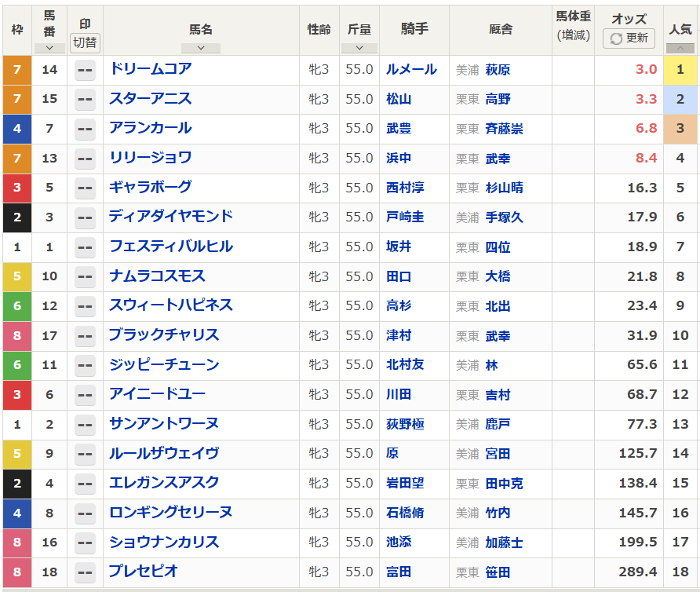Set the mark for エレガンスアスク
The height and width of the screenshot is (592, 700).
[x=85, y=484]
